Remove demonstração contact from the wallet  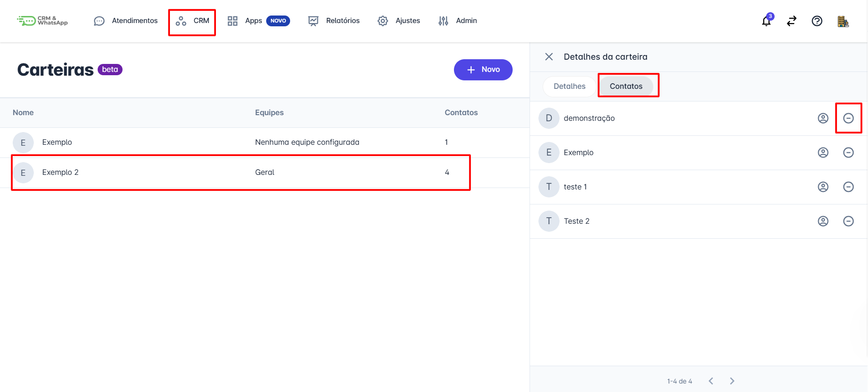click(x=848, y=118)
